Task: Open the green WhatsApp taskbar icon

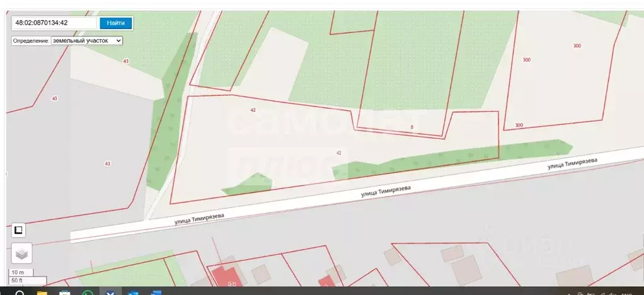Action: coord(88,292)
